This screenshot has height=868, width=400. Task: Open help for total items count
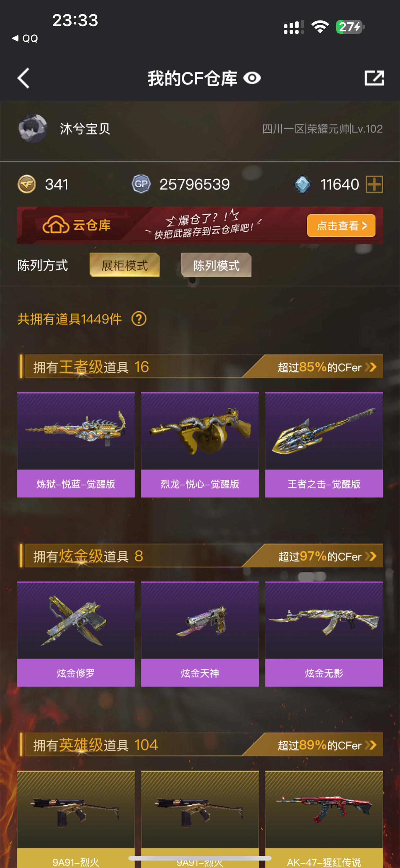pos(139,319)
